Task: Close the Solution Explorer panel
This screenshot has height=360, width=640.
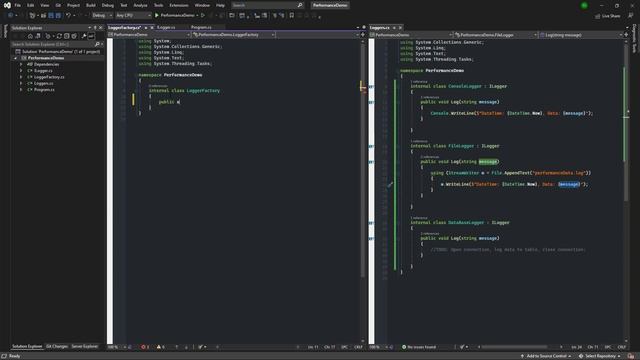Action: [x=101, y=28]
